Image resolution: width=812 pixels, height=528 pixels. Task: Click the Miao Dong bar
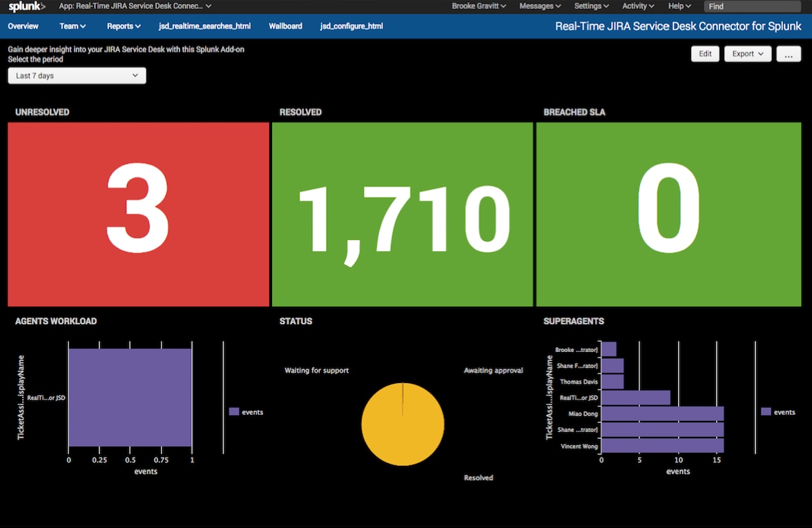(x=662, y=413)
